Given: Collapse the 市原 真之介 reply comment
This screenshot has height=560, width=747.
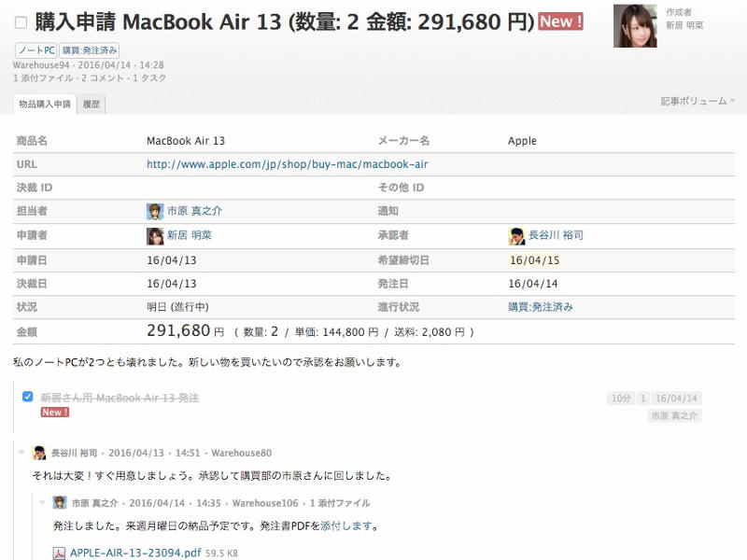Looking at the screenshot, I should coord(42,502).
